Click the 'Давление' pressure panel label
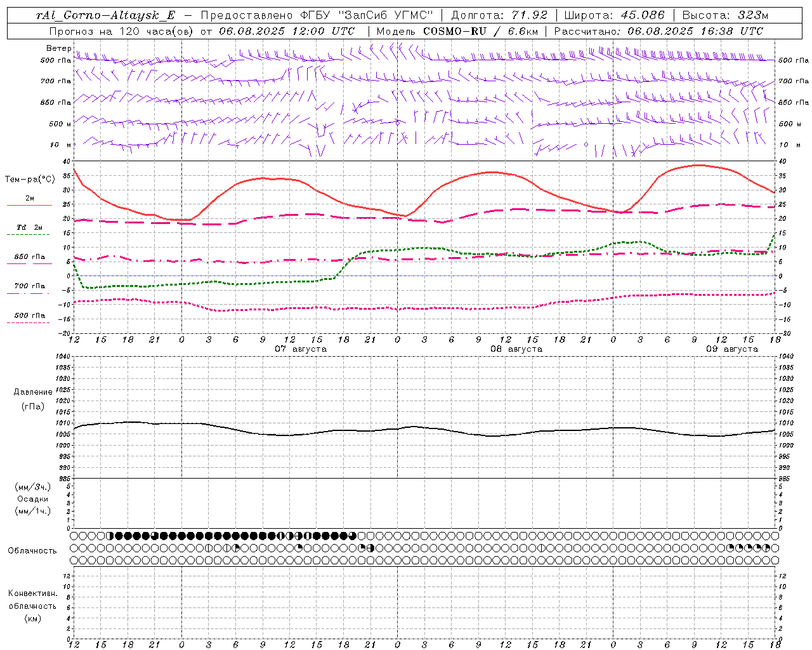Image resolution: width=812 pixels, height=650 pixels. tap(33, 392)
